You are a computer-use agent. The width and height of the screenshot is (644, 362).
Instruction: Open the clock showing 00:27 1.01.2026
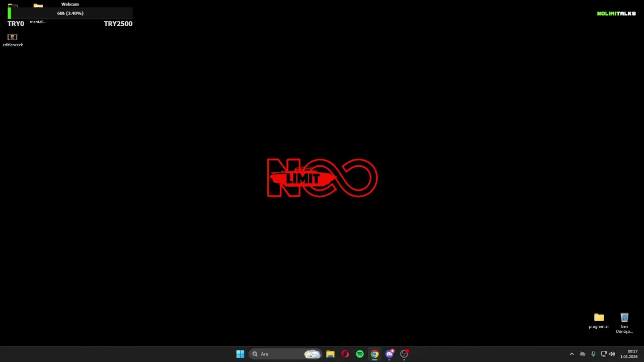tap(629, 354)
